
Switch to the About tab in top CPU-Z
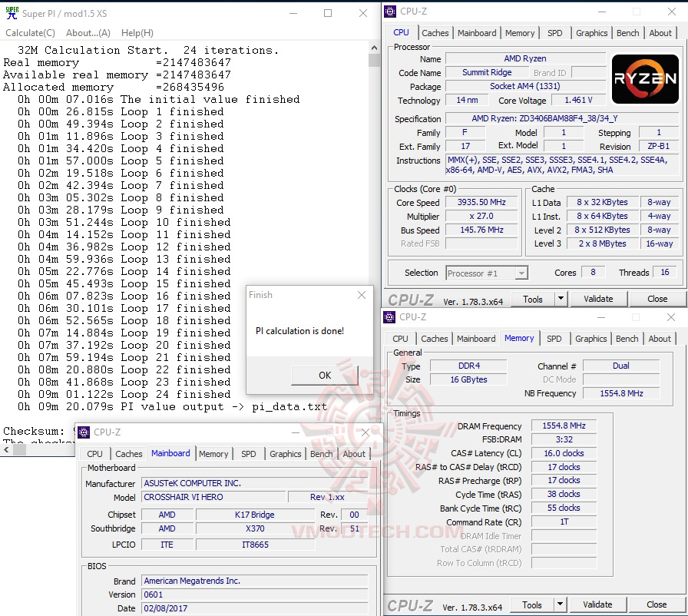pos(660,33)
